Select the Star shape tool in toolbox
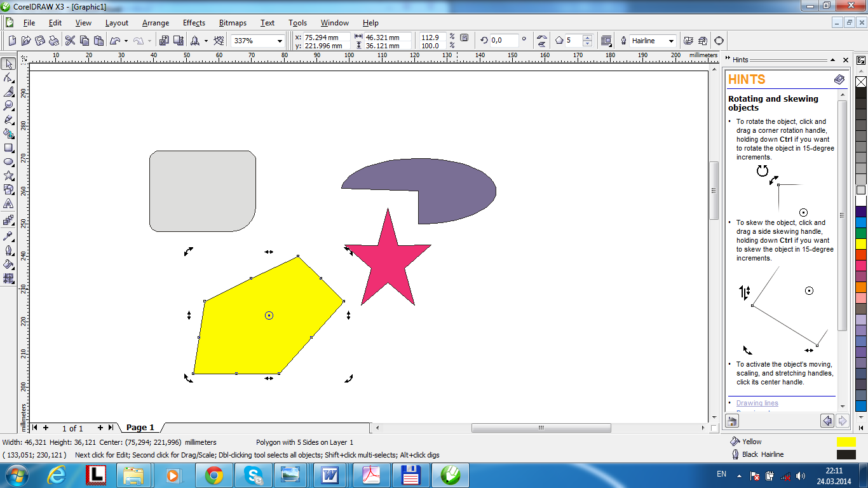This screenshot has width=868, height=488. (x=9, y=175)
